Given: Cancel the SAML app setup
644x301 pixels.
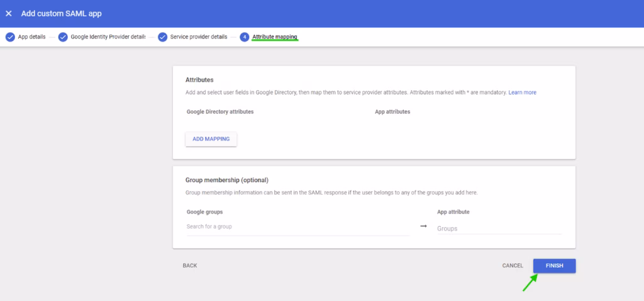Looking at the screenshot, I should pyautogui.click(x=513, y=266).
